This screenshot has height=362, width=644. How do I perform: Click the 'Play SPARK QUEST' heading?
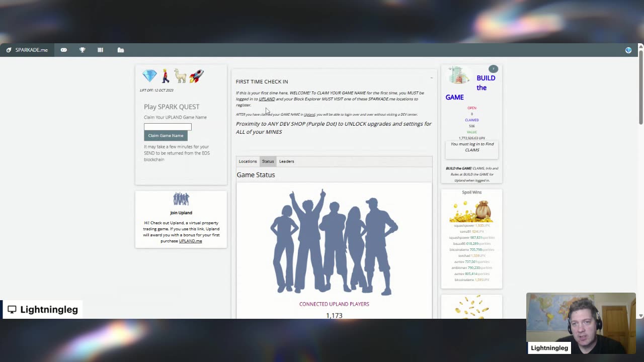click(172, 107)
